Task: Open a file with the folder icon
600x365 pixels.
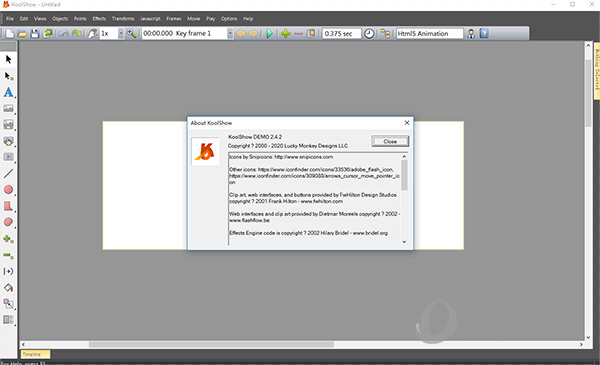Action: 22,34
